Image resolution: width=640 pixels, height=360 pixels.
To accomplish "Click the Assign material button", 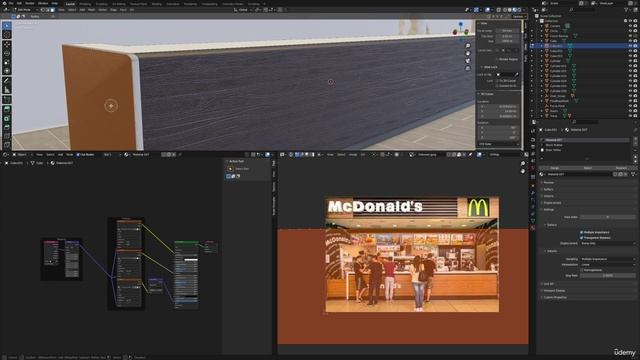I will (554, 168).
